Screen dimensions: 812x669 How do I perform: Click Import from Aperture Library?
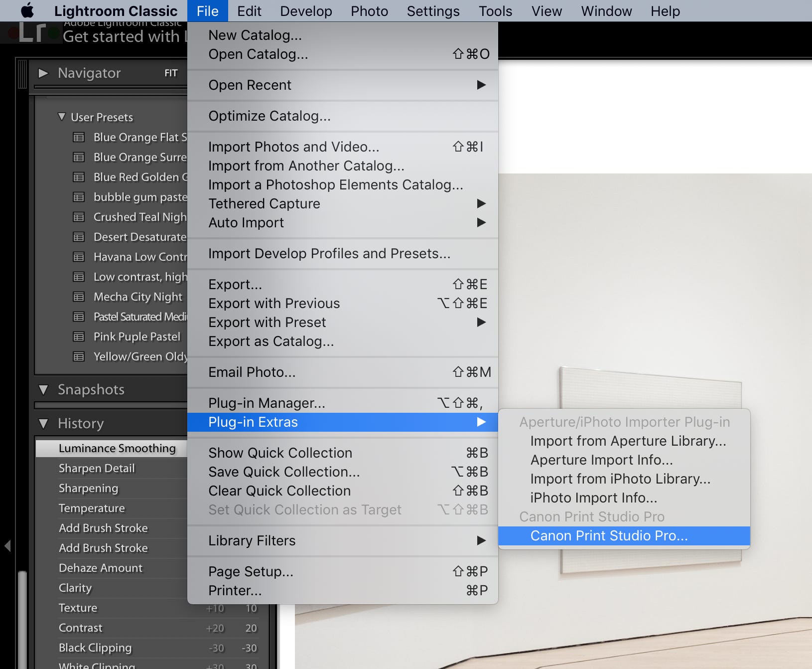[x=624, y=441]
